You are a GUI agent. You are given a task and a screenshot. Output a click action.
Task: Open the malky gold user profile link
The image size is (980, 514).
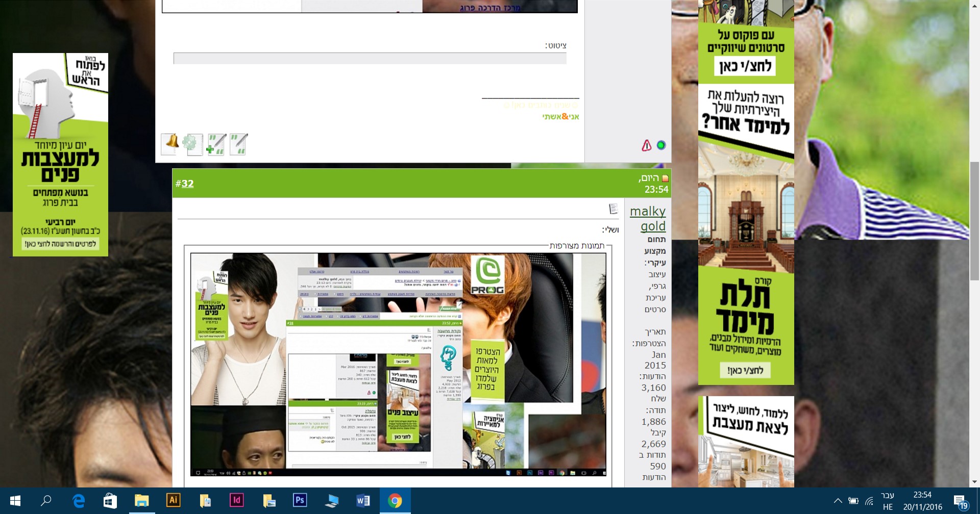[647, 218]
